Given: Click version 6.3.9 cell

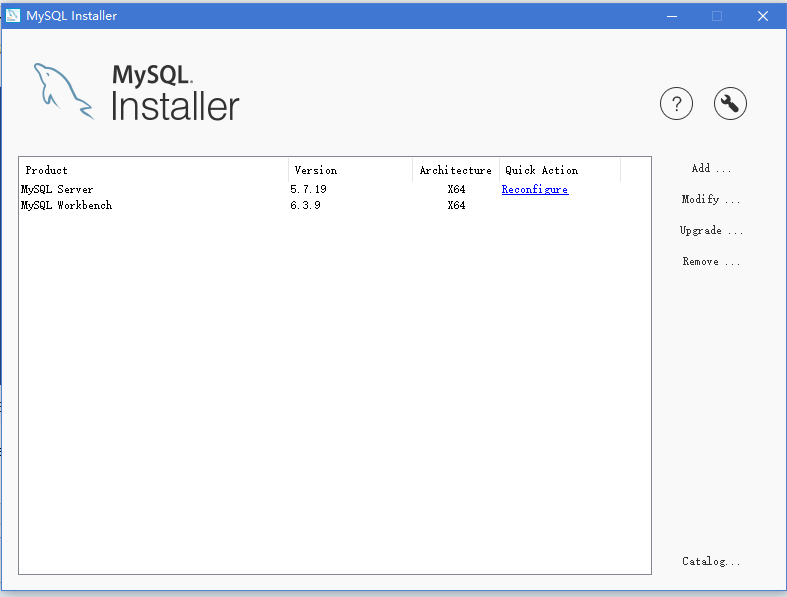Looking at the screenshot, I should point(305,205).
